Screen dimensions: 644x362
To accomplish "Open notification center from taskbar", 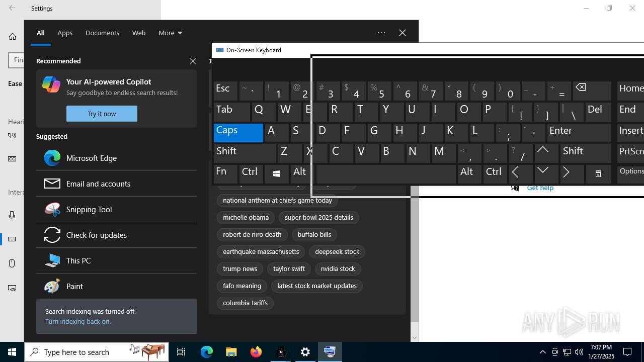I will pyautogui.click(x=627, y=352).
